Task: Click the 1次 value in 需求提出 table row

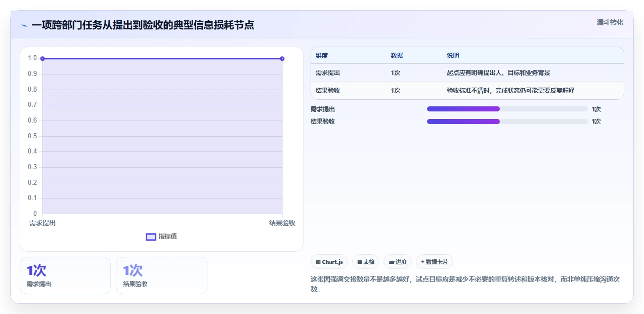Action: (396, 73)
